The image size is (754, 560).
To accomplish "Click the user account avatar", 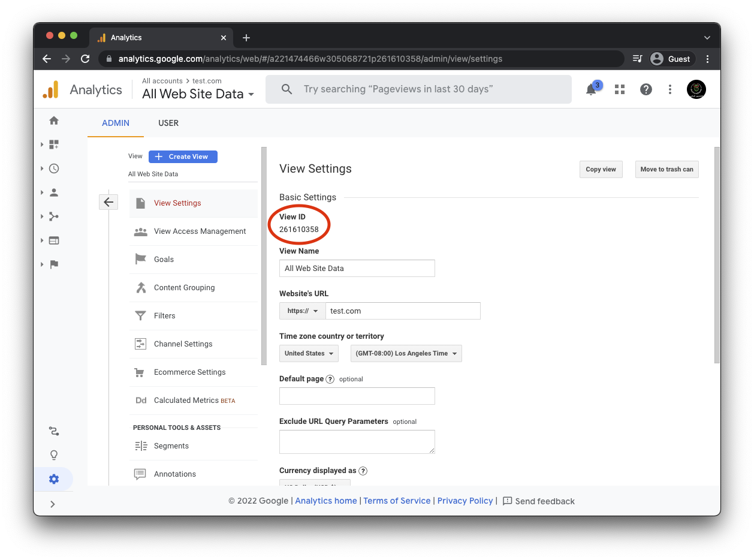I will pos(696,89).
